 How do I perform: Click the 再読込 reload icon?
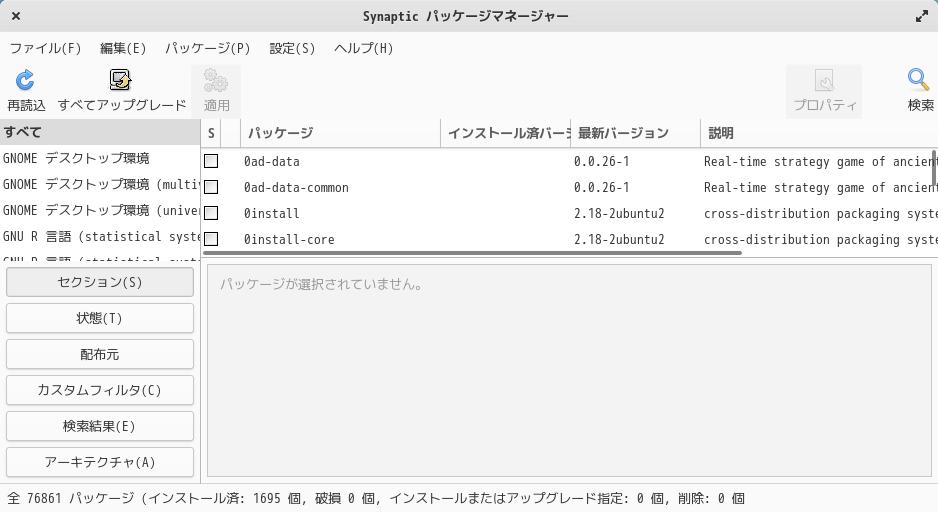(25, 80)
